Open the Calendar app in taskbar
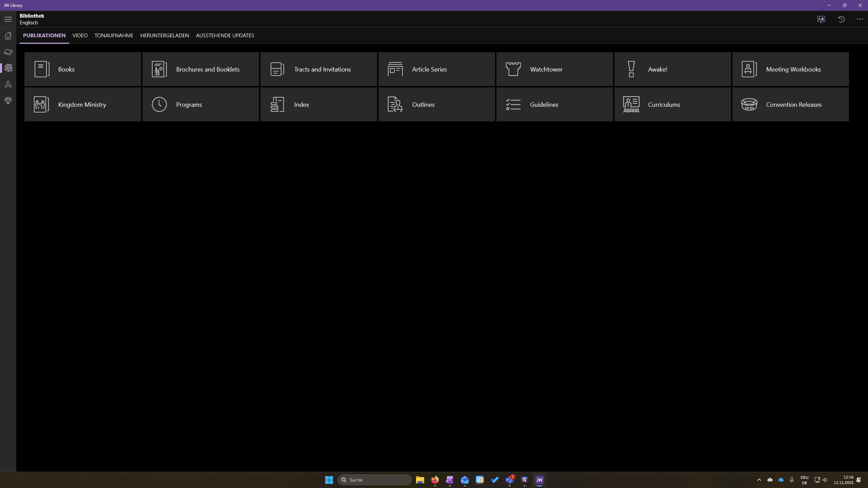Image resolution: width=868 pixels, height=488 pixels. click(480, 480)
